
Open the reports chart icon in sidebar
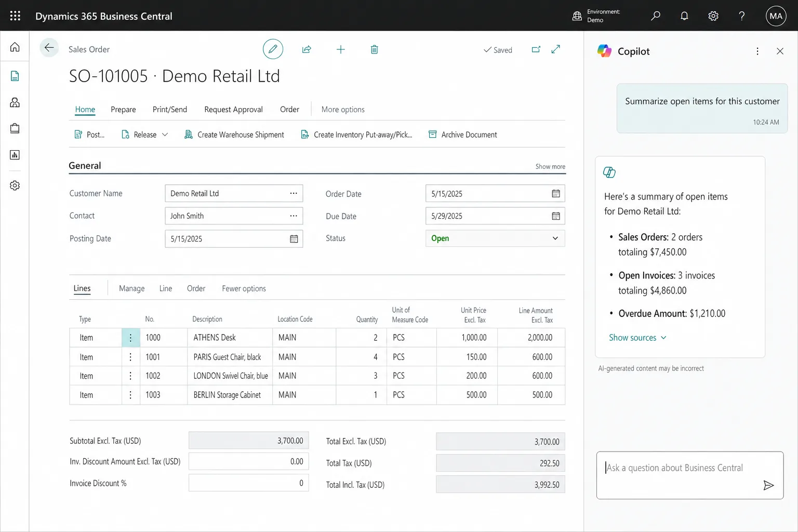(15, 155)
